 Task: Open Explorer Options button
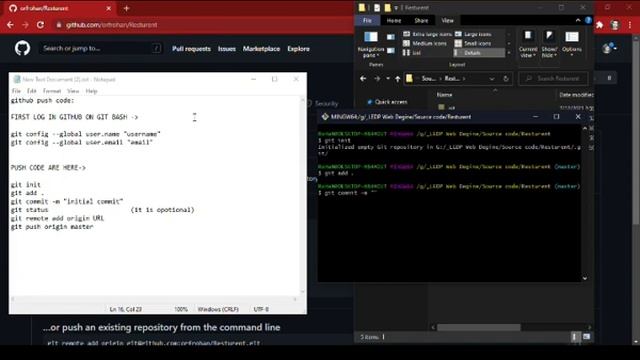click(572, 42)
